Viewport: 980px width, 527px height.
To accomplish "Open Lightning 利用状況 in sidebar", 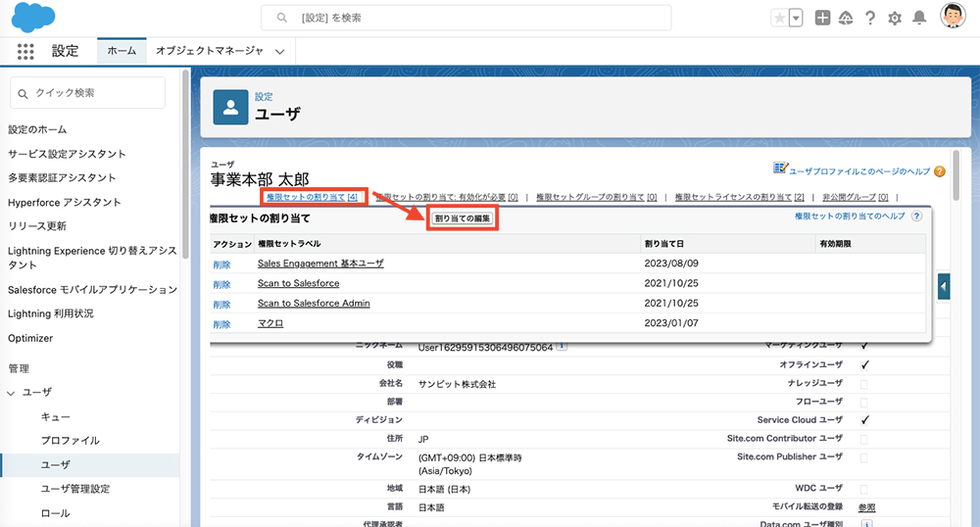I will pyautogui.click(x=51, y=313).
